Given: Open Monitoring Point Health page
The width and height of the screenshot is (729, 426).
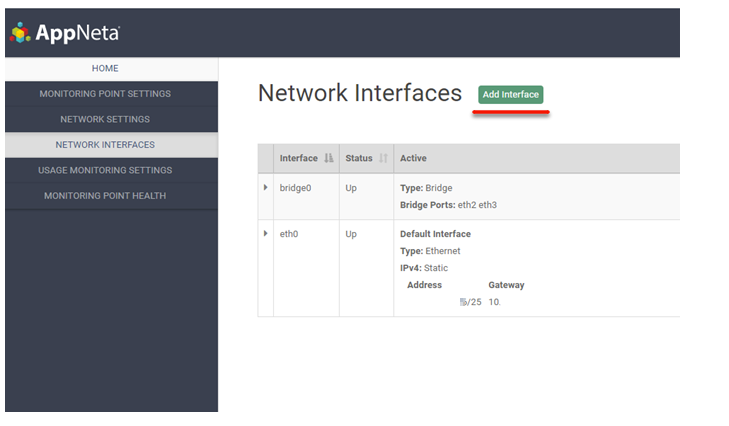Looking at the screenshot, I should click(105, 196).
